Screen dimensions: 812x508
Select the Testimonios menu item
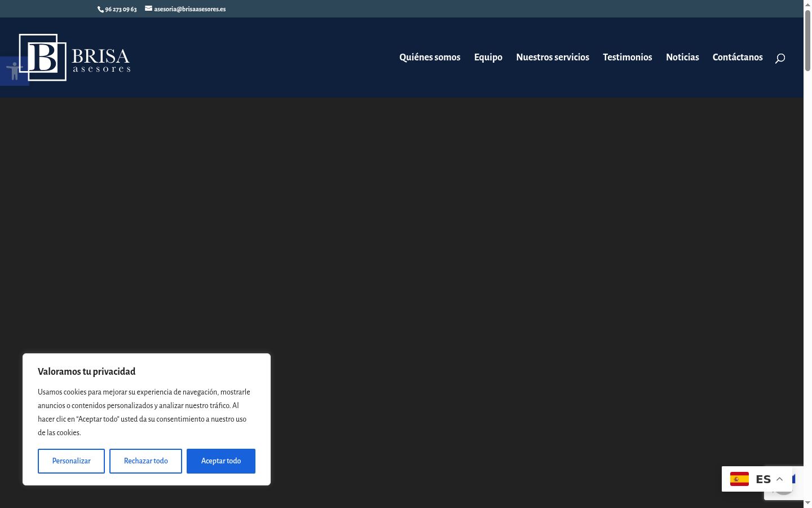tap(628, 57)
